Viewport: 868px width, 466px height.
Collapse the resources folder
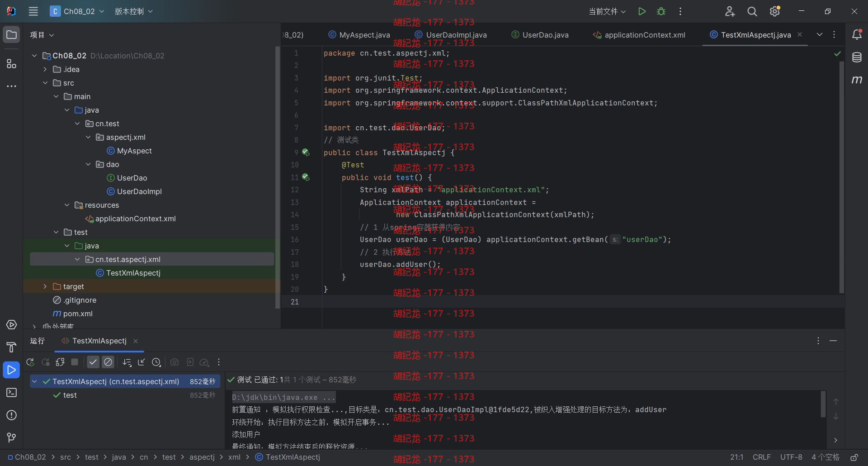[67, 205]
